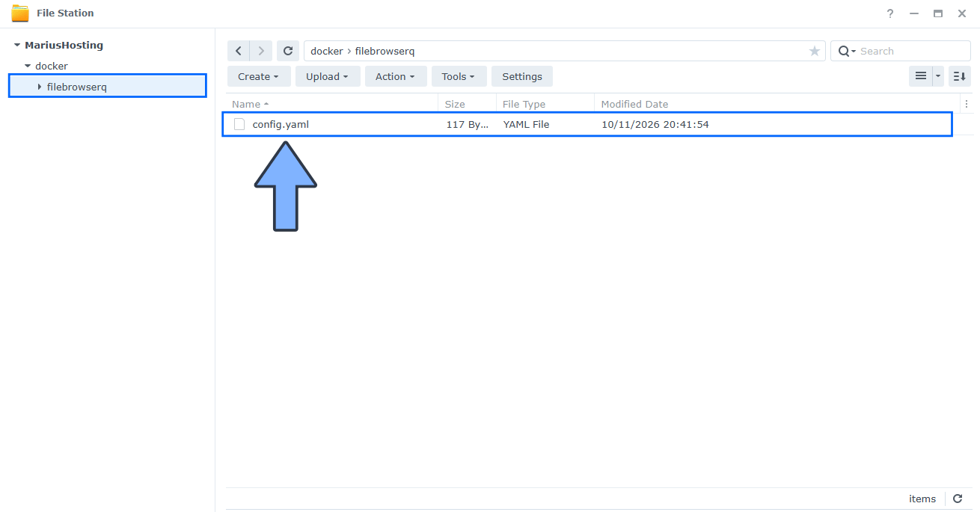This screenshot has width=980, height=512.
Task: Open the column options three-dot menu
Action: click(x=967, y=104)
